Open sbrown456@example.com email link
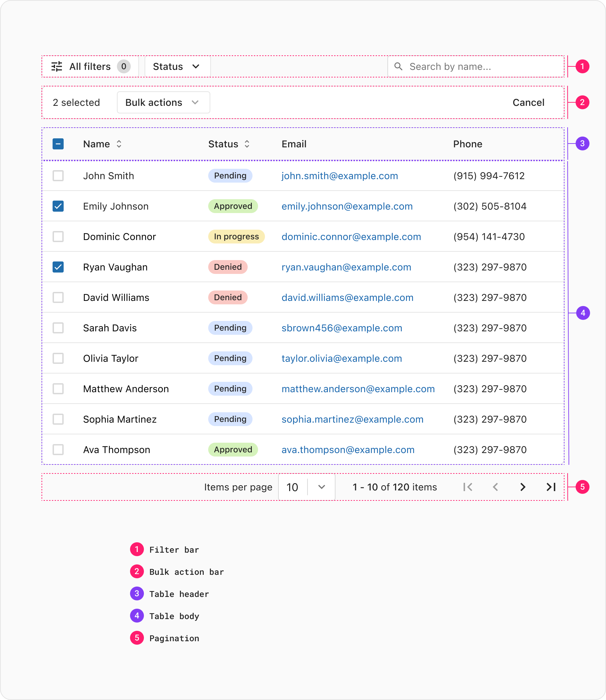Image resolution: width=606 pixels, height=700 pixels. (x=342, y=328)
